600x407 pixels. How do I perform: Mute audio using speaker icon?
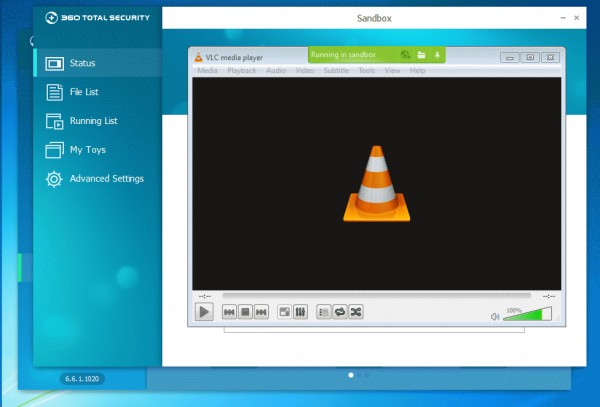[x=494, y=316]
